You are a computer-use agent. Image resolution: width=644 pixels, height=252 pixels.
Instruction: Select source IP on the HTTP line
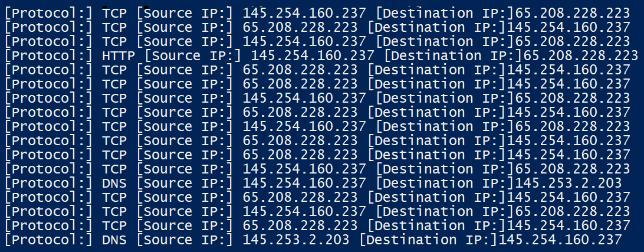coord(312,56)
